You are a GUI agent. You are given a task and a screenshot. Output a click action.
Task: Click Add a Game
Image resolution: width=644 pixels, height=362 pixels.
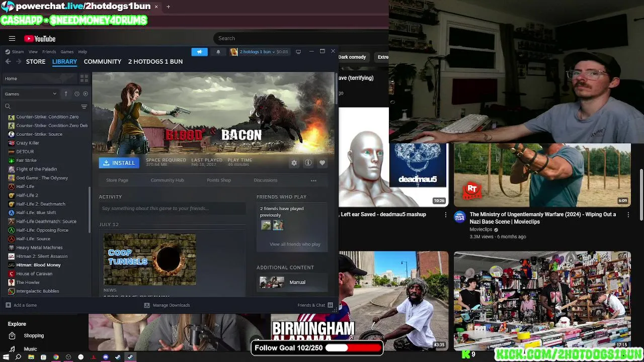click(21, 305)
